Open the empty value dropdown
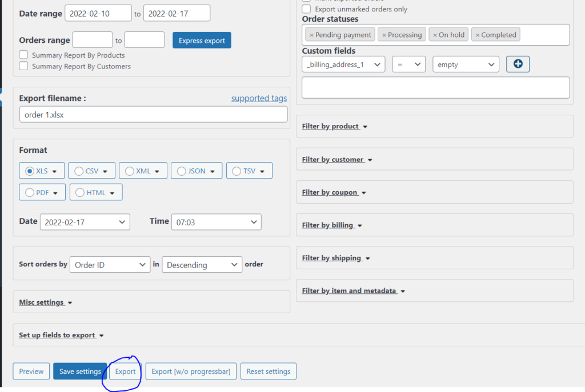Viewport: 585px width, 392px height. (x=466, y=64)
